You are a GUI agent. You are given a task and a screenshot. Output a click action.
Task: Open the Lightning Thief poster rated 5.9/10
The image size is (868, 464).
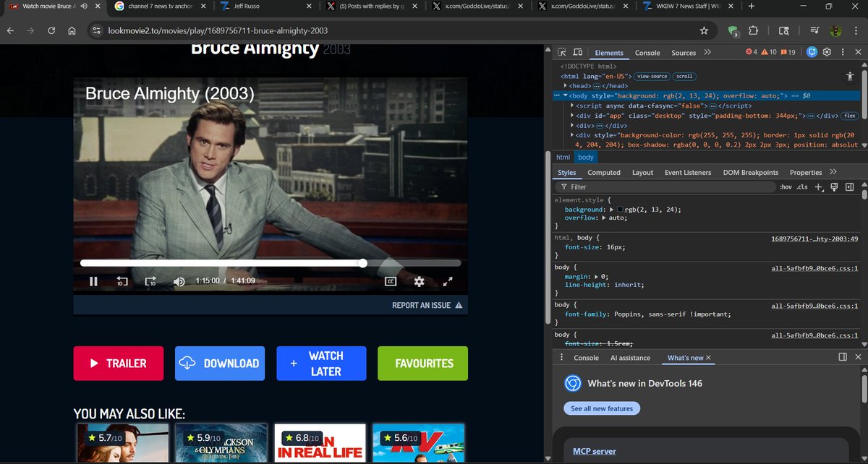(221, 444)
